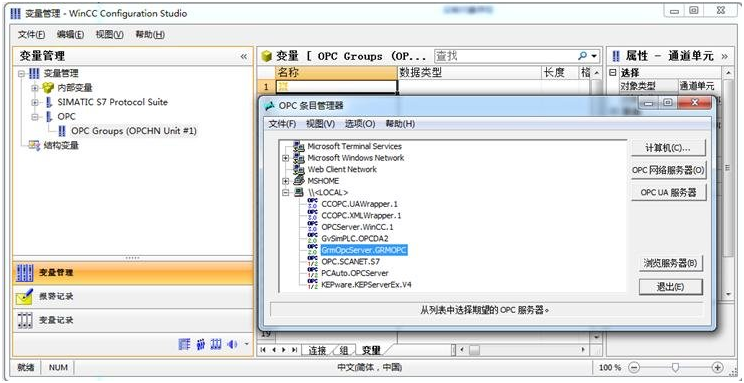Select the GrmOpcServer.GRMOPC server entry

click(364, 250)
